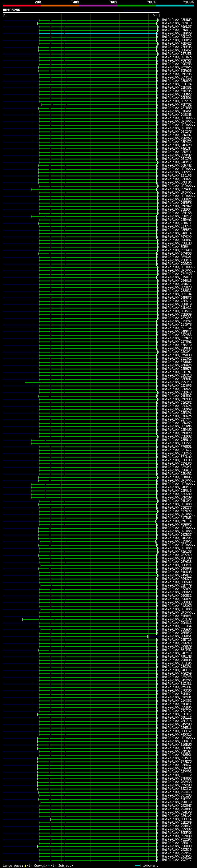Click the arrowhead ending the UniRef100_B5B943 alignment
Viewport: 197px width, 868px height.
click(158, 393)
